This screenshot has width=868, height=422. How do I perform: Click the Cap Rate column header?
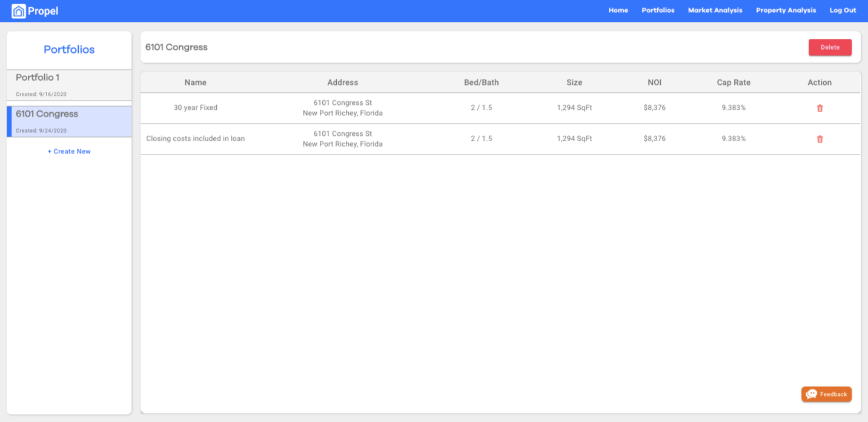[734, 82]
